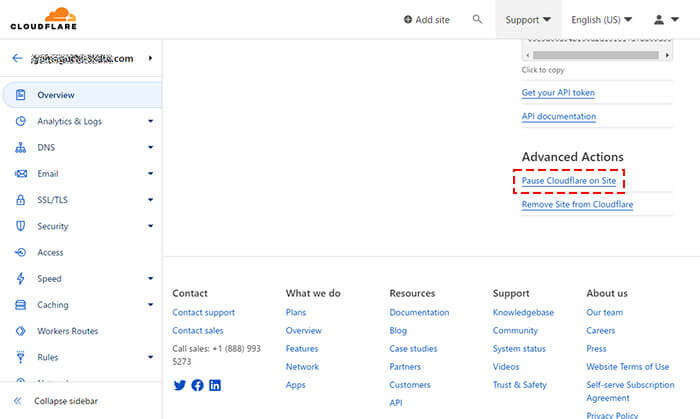The image size is (700, 419).
Task: Open Website Terms of Use link
Action: coord(628,367)
